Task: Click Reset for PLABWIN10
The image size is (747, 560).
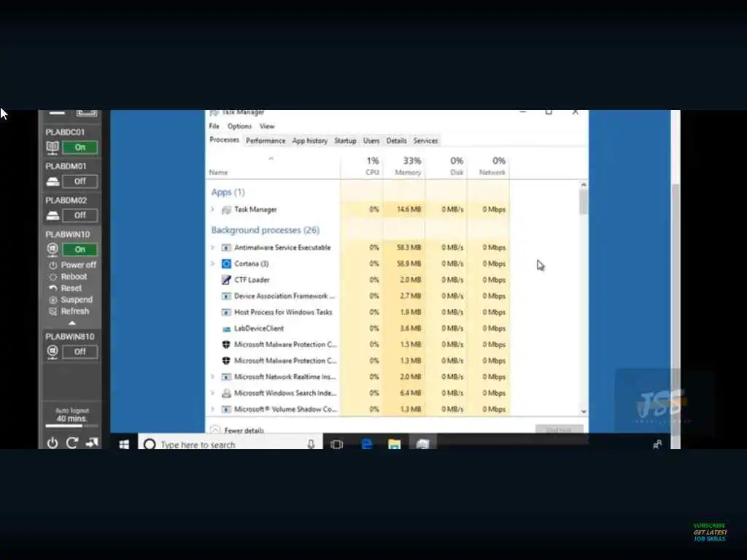Action: point(65,288)
